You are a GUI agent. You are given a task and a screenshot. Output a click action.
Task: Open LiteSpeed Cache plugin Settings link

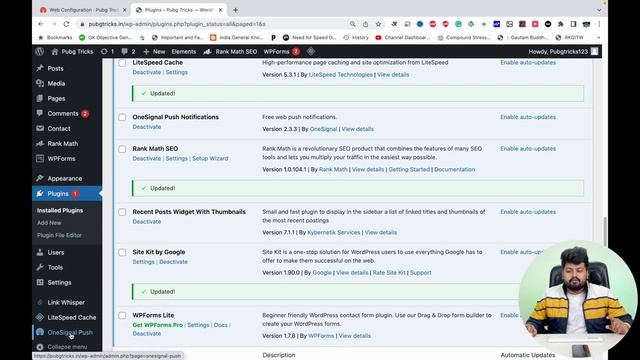point(176,72)
